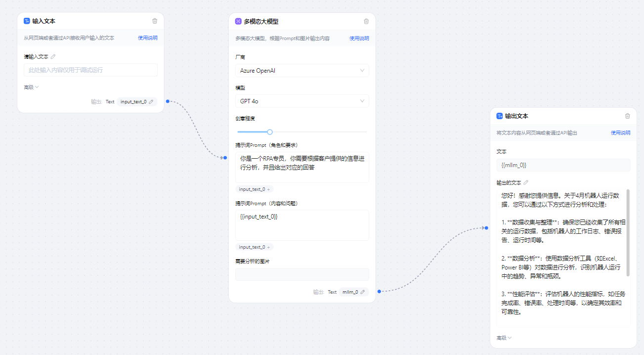
Task: Open 使用说明 link in 输出文本 node
Action: 620,133
